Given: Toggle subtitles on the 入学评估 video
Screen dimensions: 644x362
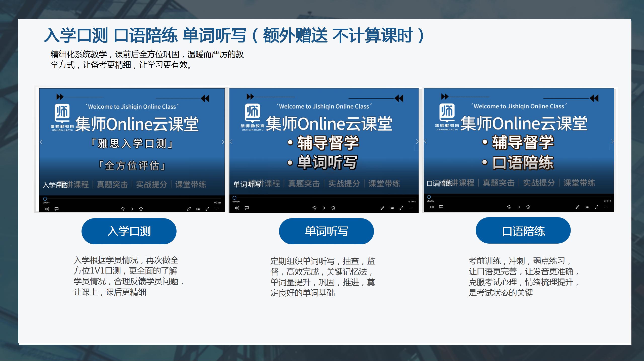Looking at the screenshot, I should pos(57,209).
